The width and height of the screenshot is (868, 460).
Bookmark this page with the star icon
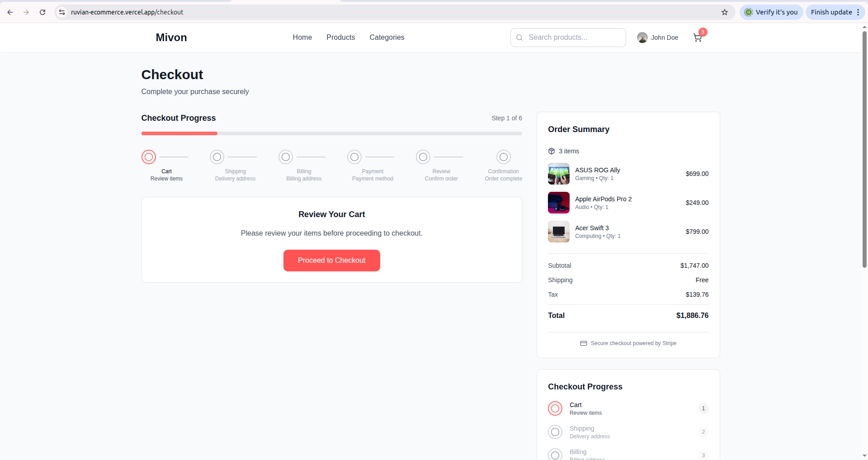tap(725, 12)
